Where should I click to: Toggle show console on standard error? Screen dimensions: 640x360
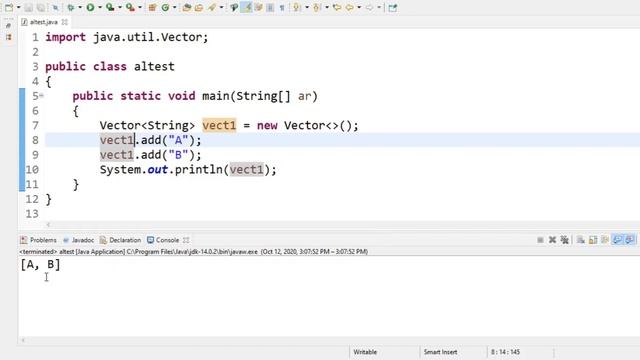(x=630, y=240)
